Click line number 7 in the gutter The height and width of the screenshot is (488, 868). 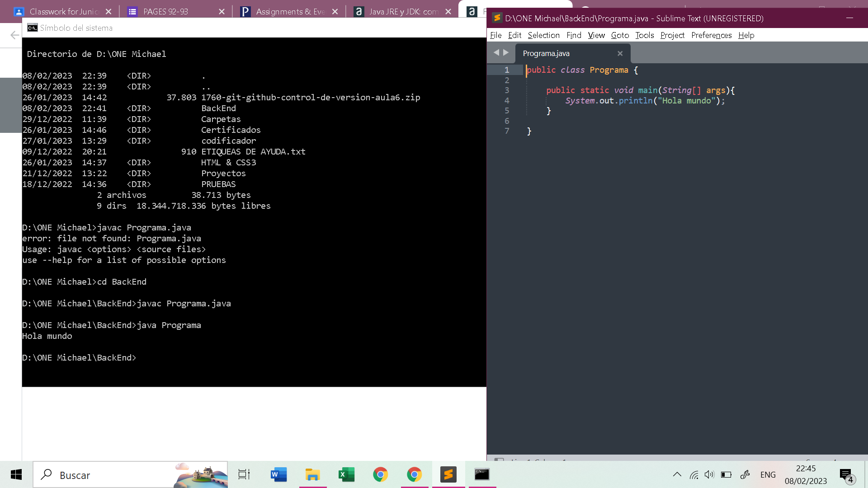(x=506, y=131)
